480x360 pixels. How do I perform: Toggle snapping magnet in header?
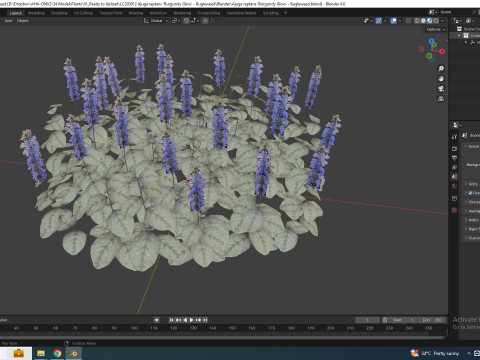(x=186, y=21)
